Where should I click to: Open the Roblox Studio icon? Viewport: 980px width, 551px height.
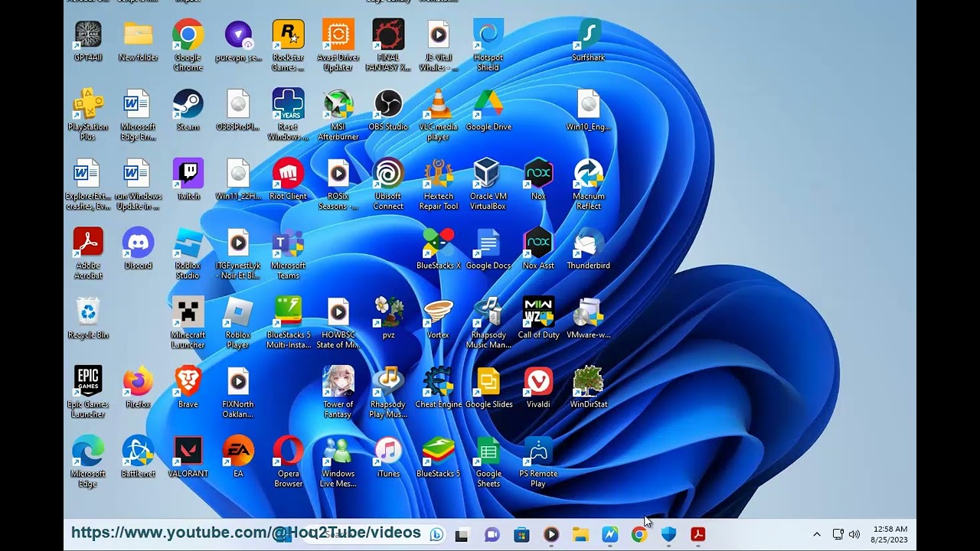coord(188,243)
